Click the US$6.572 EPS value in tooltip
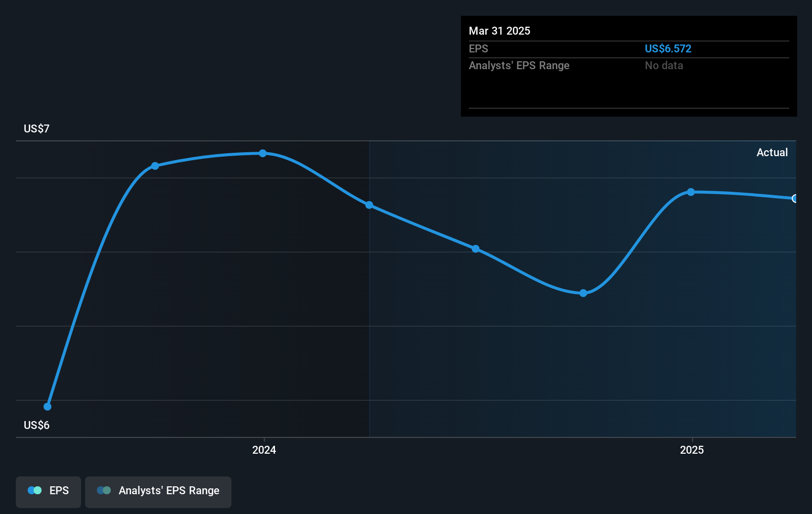The width and height of the screenshot is (812, 514). pyautogui.click(x=668, y=48)
